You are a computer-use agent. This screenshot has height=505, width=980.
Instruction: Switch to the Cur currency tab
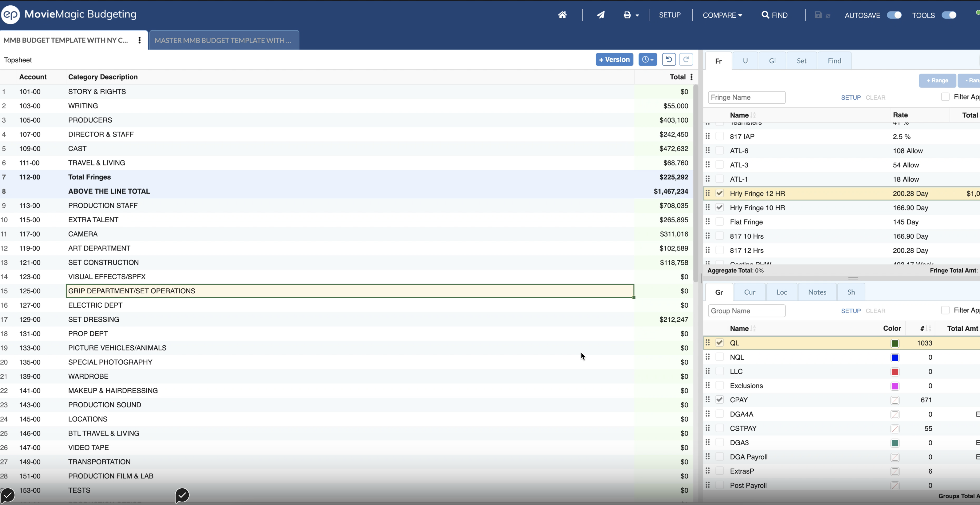tap(749, 292)
